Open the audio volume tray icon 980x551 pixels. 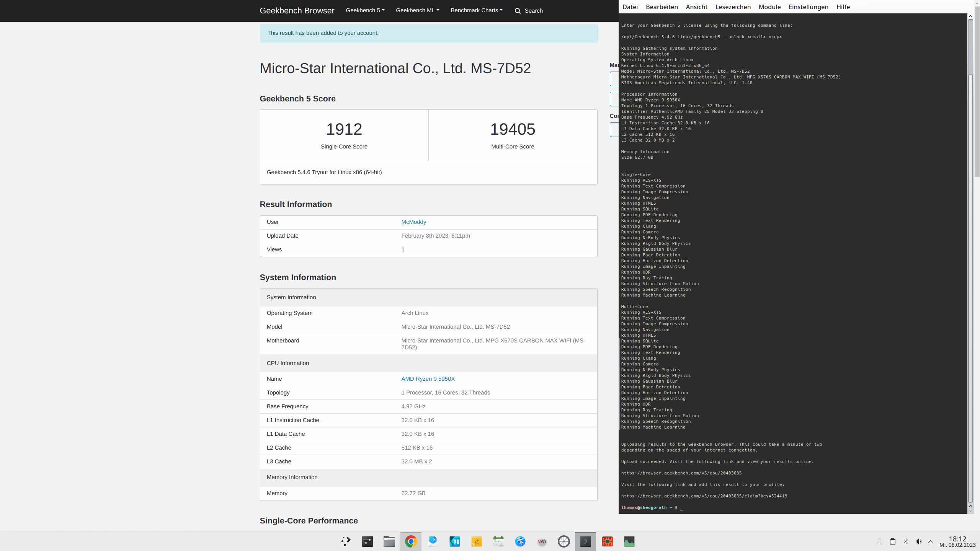[918, 541]
